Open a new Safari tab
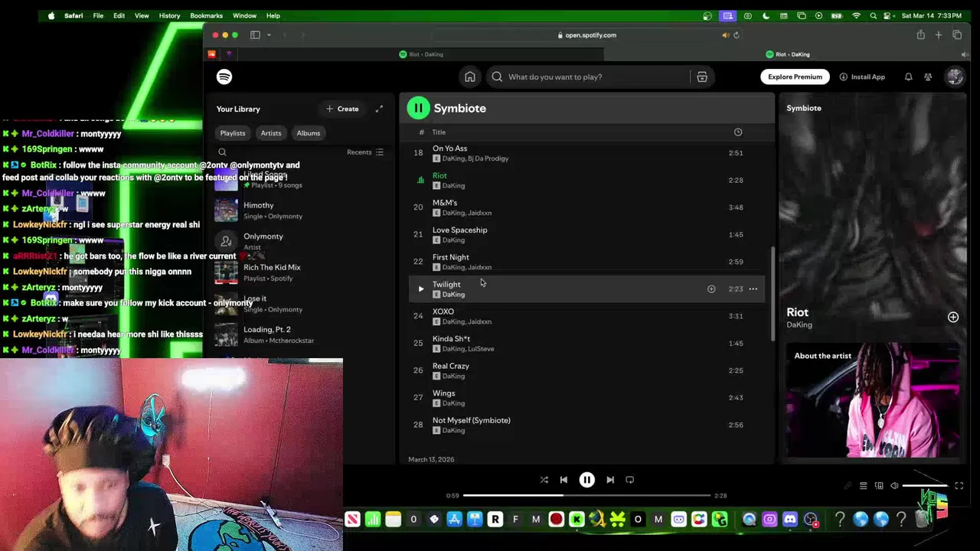This screenshot has width=980, height=551. click(938, 35)
